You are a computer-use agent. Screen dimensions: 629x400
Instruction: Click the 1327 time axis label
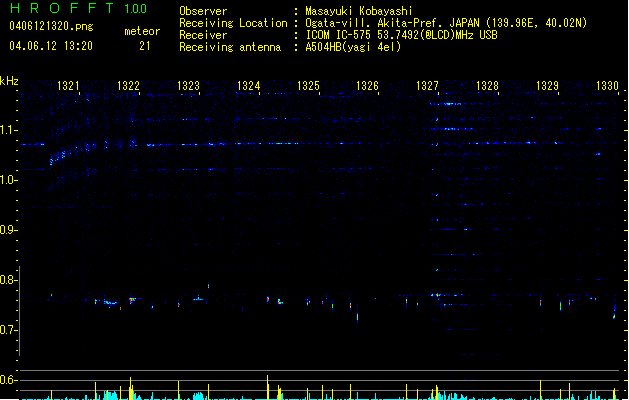(x=427, y=86)
